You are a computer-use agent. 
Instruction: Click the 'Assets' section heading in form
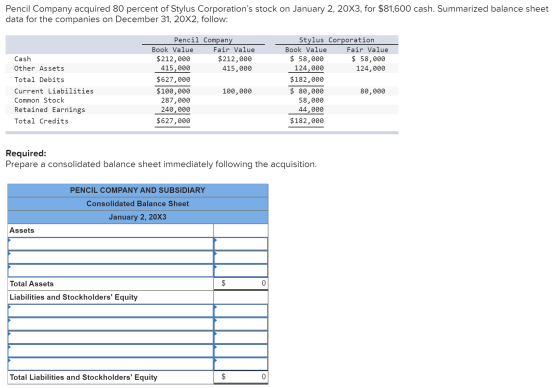coord(22,230)
